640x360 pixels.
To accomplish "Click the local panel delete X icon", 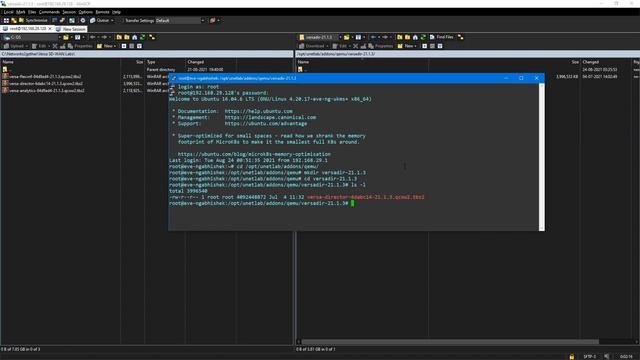I will (55, 46).
